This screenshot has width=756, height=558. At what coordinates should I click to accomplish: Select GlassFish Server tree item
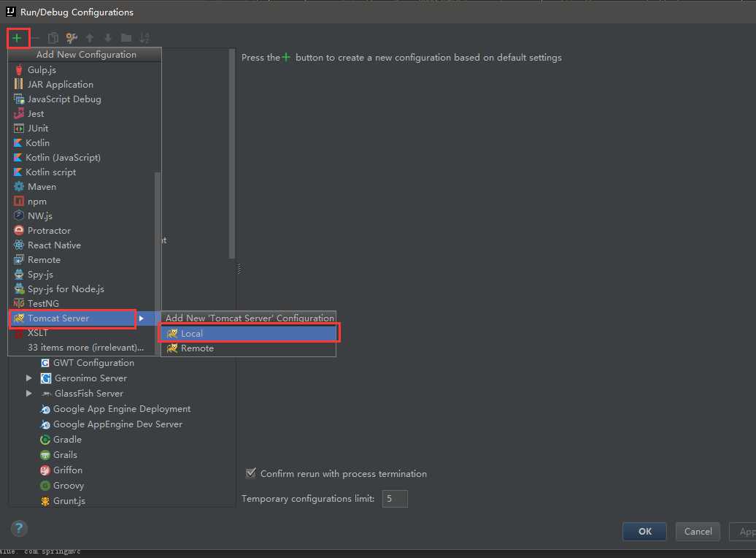point(82,394)
